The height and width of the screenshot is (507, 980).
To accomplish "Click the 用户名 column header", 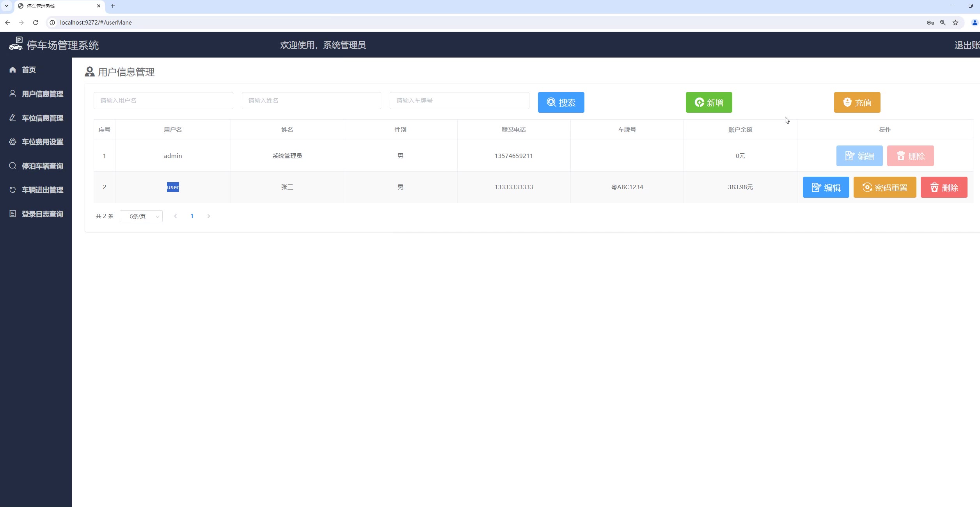I will [173, 130].
